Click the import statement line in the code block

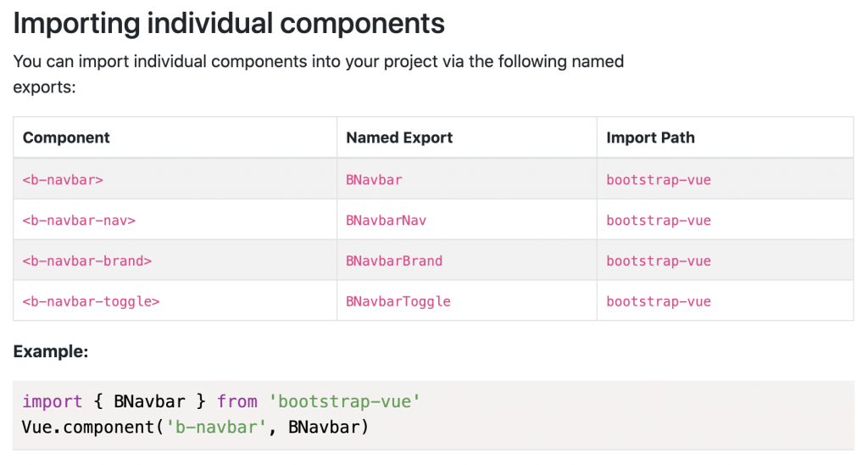(221, 401)
